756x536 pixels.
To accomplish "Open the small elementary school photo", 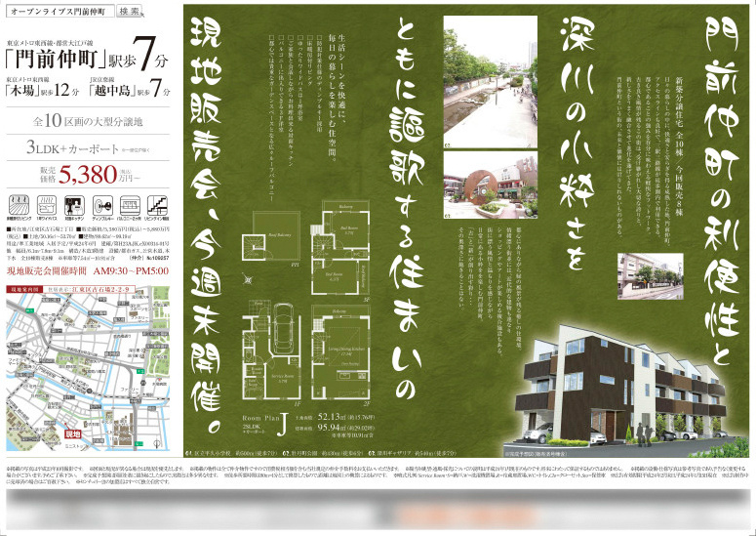I will click(x=651, y=276).
